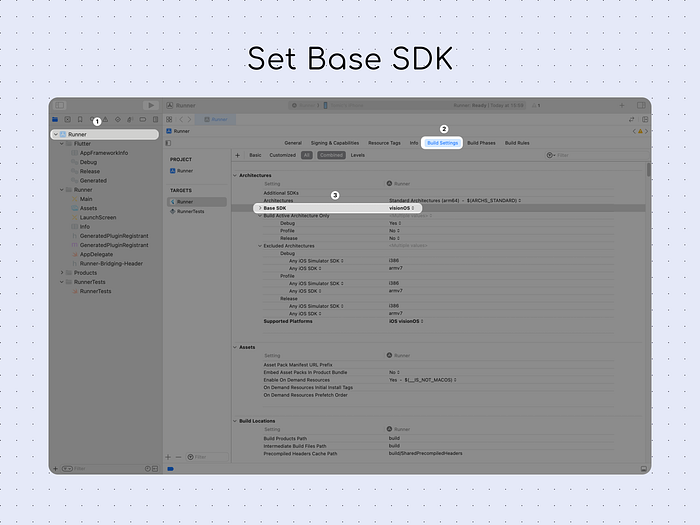Expand the Base SDK setting row
This screenshot has height=525, width=700.
pyautogui.click(x=260, y=208)
